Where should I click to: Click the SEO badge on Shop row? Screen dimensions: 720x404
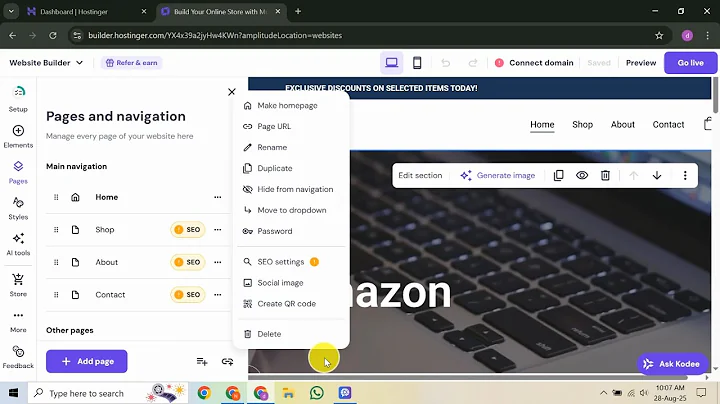tap(187, 230)
